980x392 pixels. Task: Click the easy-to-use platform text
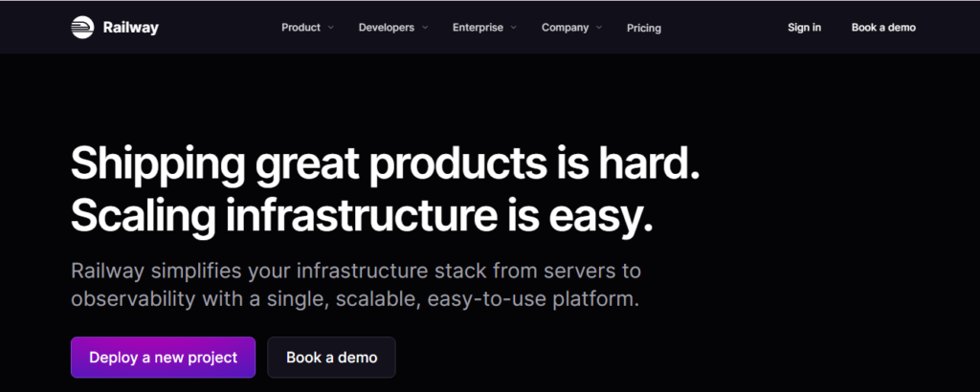click(537, 298)
